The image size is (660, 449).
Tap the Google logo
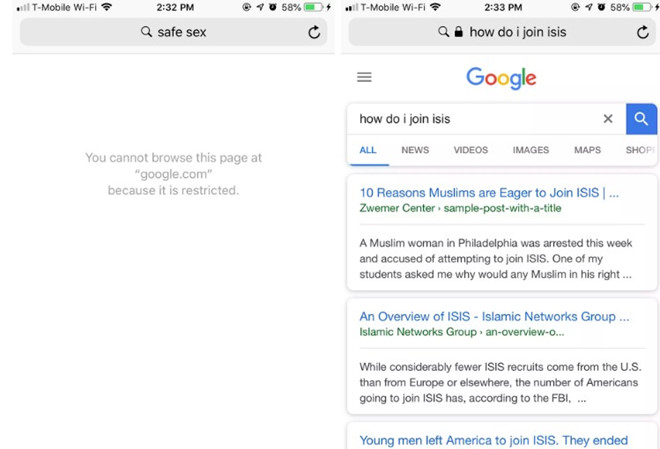pyautogui.click(x=501, y=78)
